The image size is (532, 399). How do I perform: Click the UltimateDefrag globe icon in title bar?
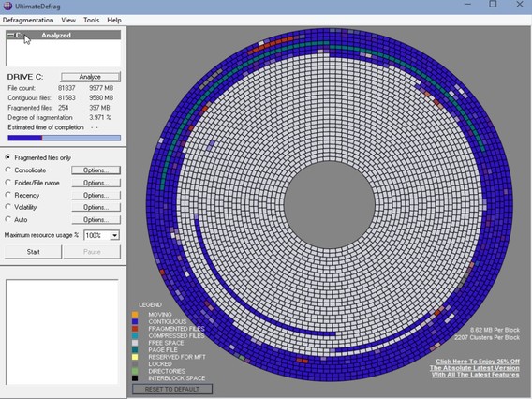7,6
